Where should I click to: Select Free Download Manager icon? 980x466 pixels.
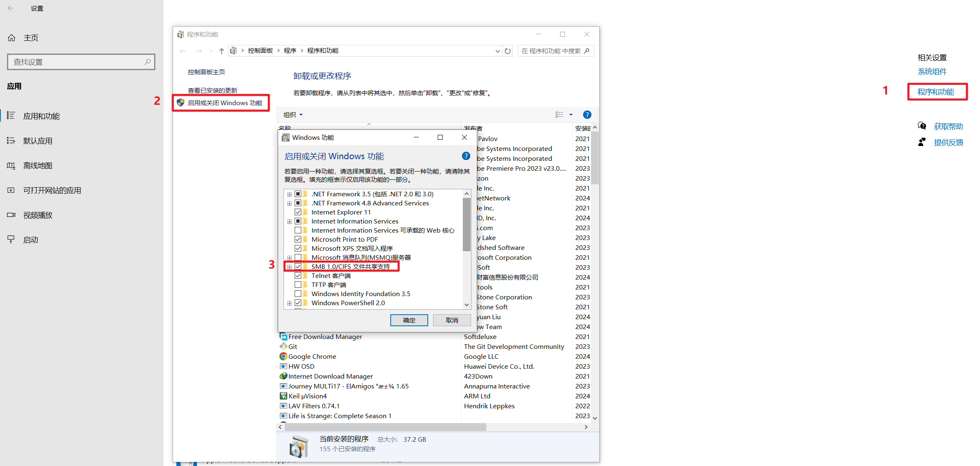pyautogui.click(x=284, y=337)
